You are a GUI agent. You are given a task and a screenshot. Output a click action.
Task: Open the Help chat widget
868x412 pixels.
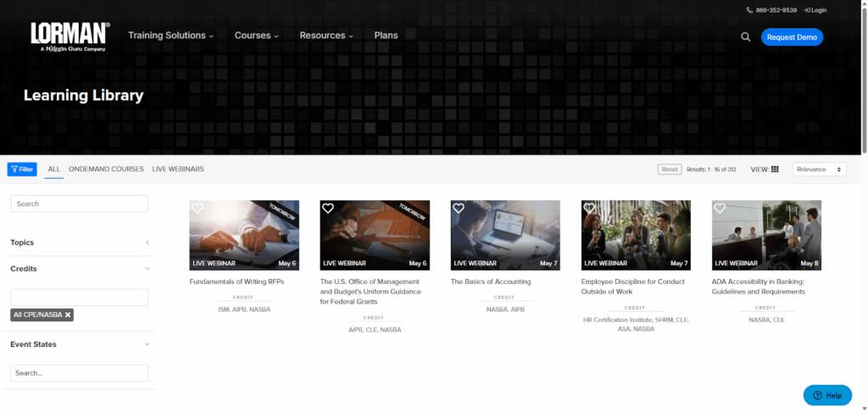827,395
